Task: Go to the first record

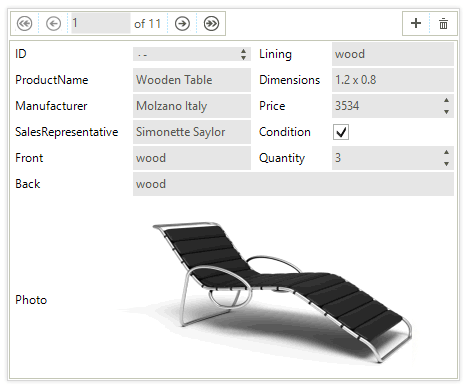Action: (x=25, y=24)
